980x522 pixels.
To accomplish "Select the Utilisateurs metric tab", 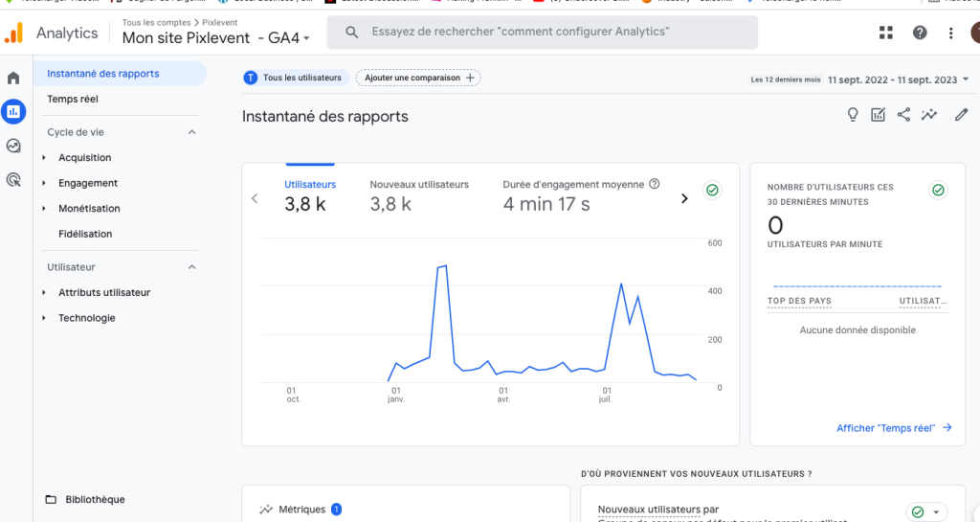I will click(310, 195).
